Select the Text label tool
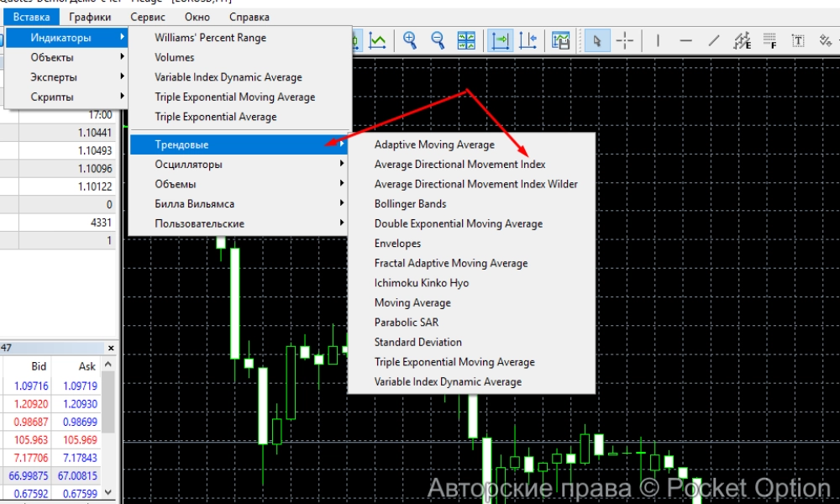 pyautogui.click(x=798, y=40)
